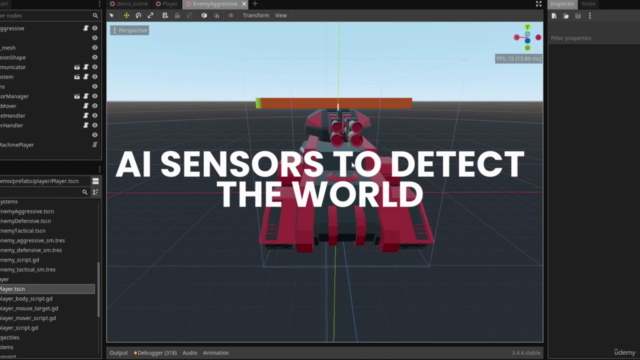The image size is (640, 360).
Task: Select EnemyTactical.tscn in the file list
Action: 23,231
